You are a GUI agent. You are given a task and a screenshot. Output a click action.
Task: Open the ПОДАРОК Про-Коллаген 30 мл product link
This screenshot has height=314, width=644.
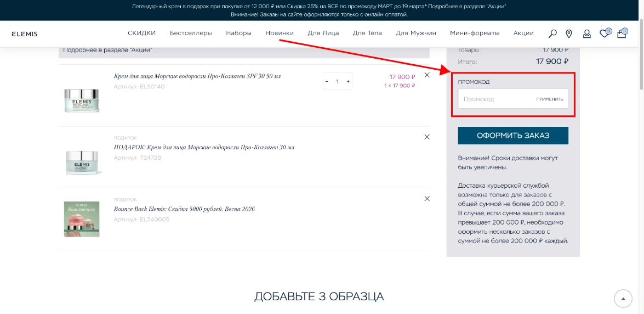(204, 147)
